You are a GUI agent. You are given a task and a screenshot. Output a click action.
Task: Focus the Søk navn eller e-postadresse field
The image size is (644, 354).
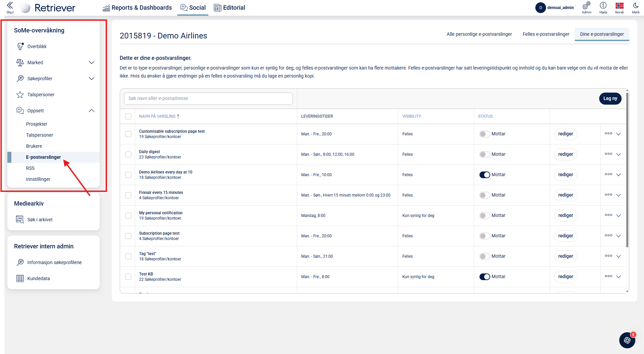pos(208,99)
